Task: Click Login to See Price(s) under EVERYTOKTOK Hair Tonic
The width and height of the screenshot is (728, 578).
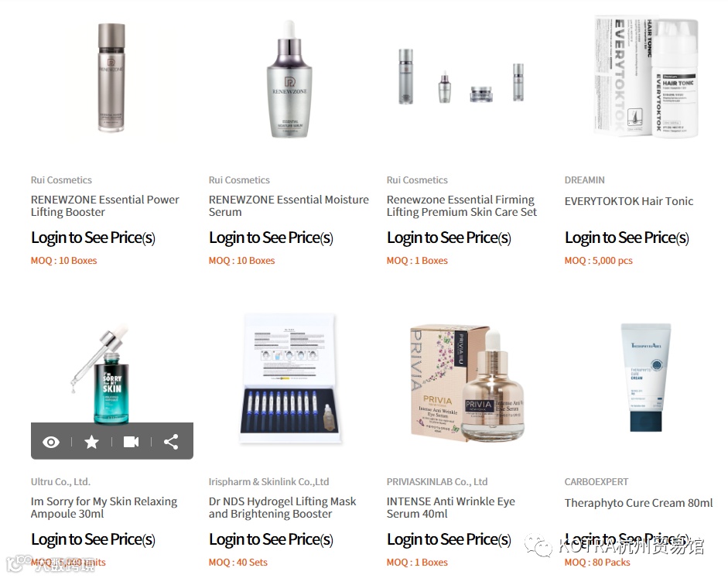Action: [627, 238]
